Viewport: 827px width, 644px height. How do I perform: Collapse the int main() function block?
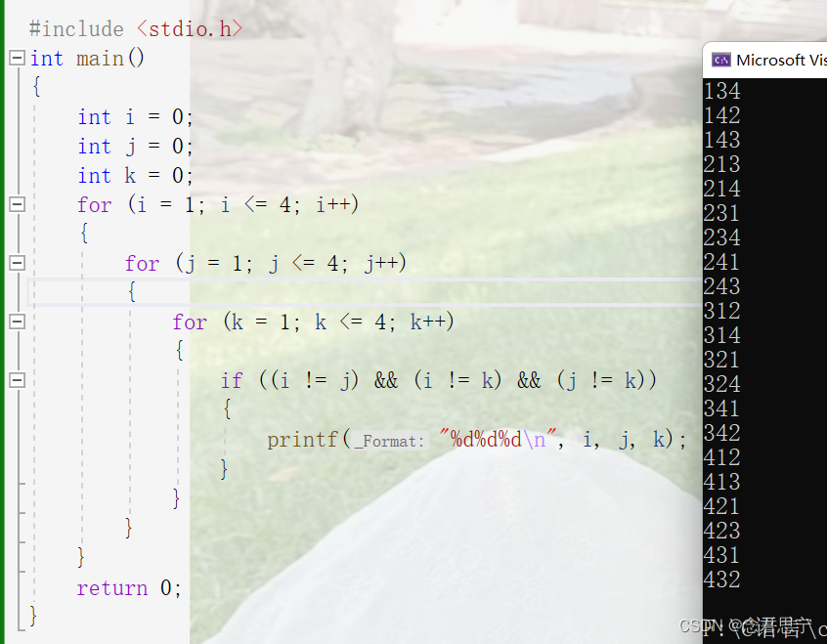tap(18, 58)
